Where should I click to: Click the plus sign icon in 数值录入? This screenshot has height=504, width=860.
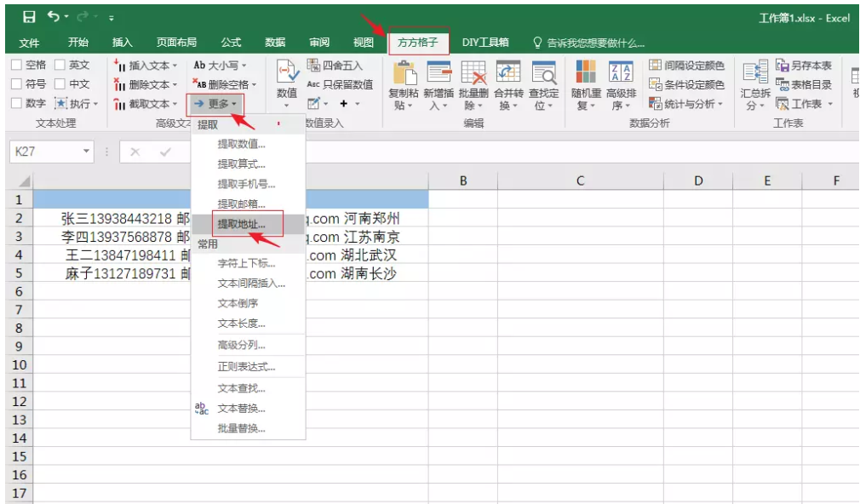click(344, 103)
